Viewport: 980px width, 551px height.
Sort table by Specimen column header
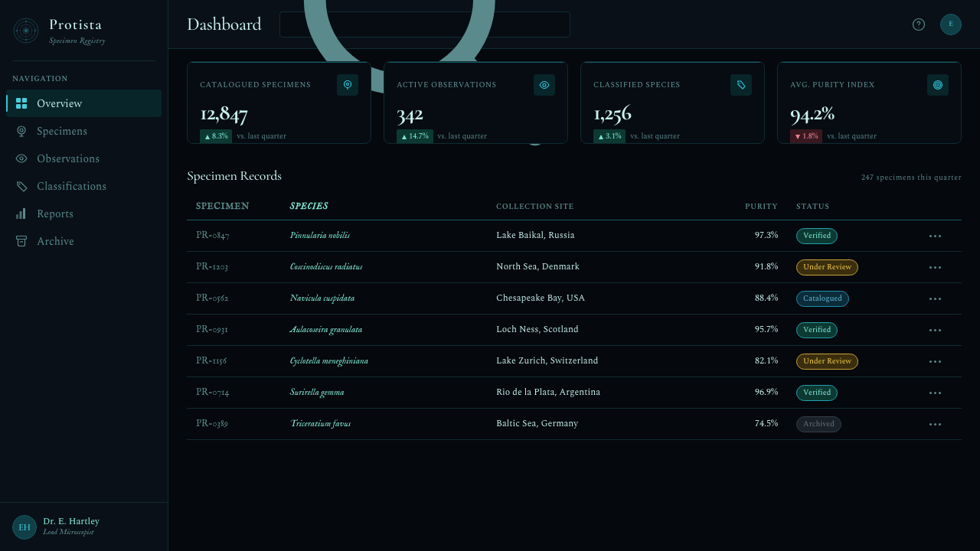[x=222, y=206]
